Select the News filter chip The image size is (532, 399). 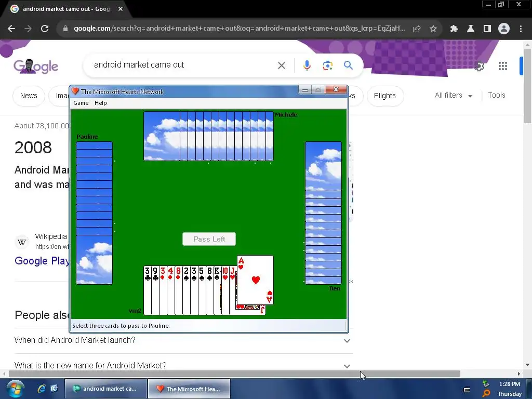29,96
